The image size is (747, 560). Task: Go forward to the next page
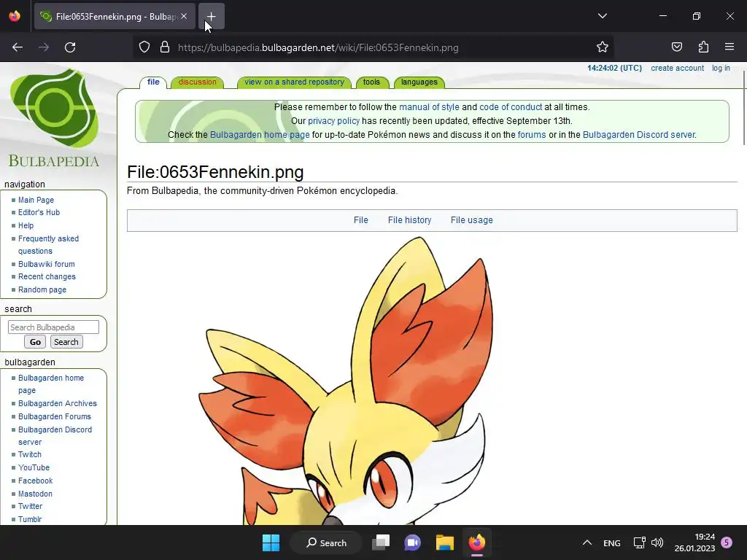(44, 47)
